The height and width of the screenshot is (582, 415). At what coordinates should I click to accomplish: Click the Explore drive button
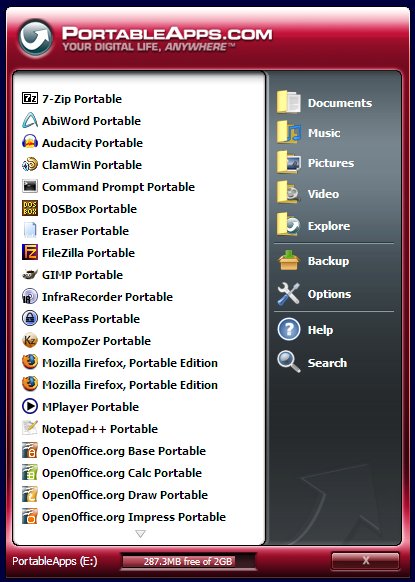(x=313, y=226)
